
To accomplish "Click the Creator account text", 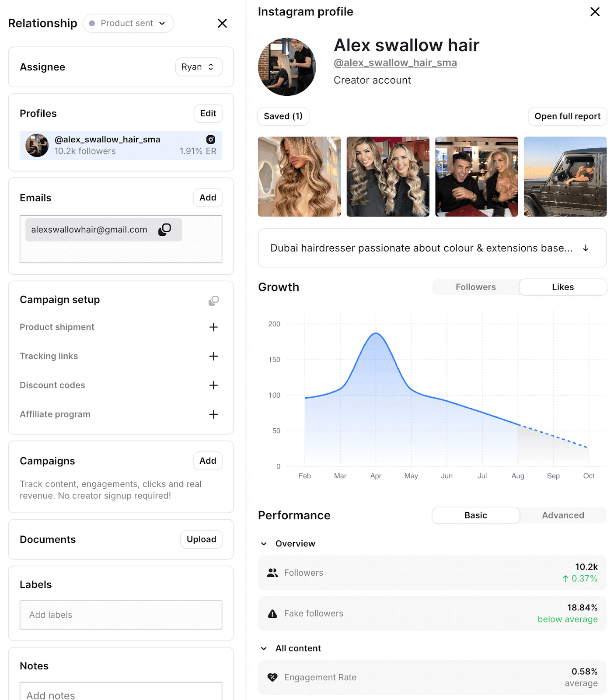I will pos(372,80).
